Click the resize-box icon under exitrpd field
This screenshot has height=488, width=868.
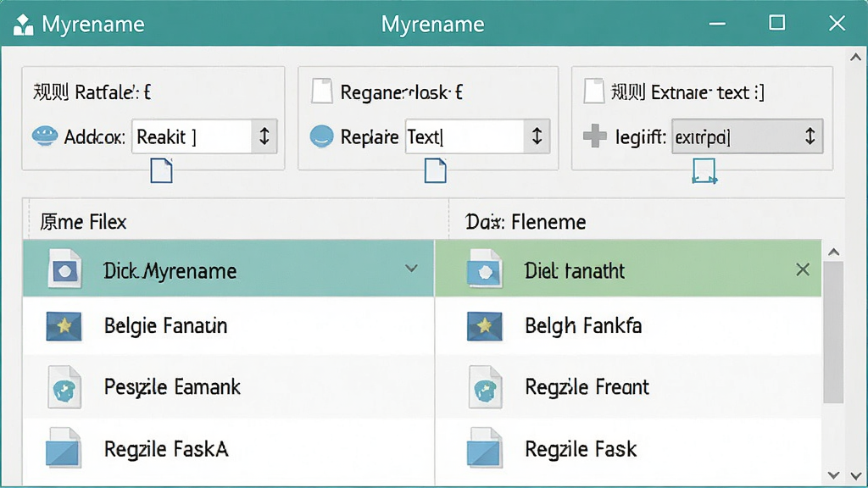pos(704,171)
